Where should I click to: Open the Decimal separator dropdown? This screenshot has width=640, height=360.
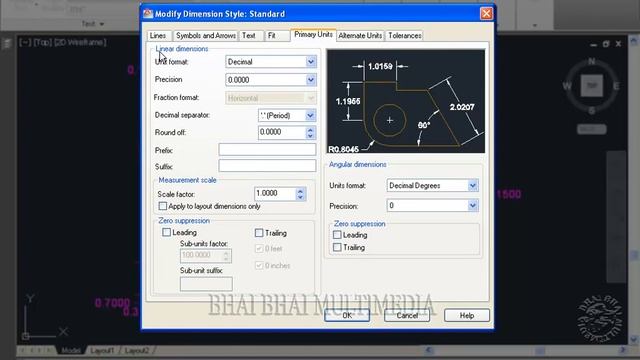pyautogui.click(x=310, y=116)
